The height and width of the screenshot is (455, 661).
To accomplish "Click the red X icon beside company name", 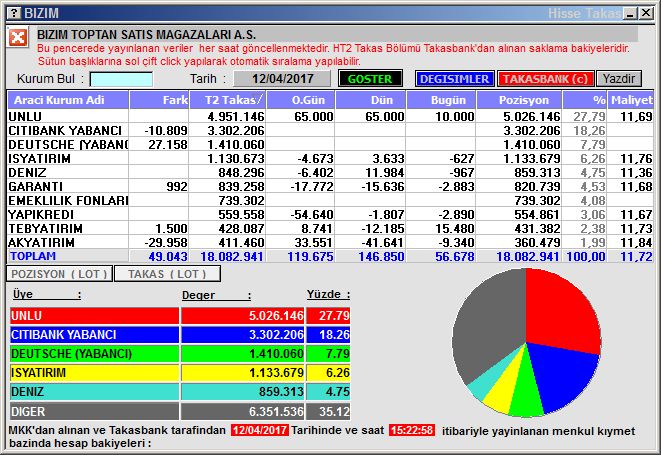I will pyautogui.click(x=18, y=38).
